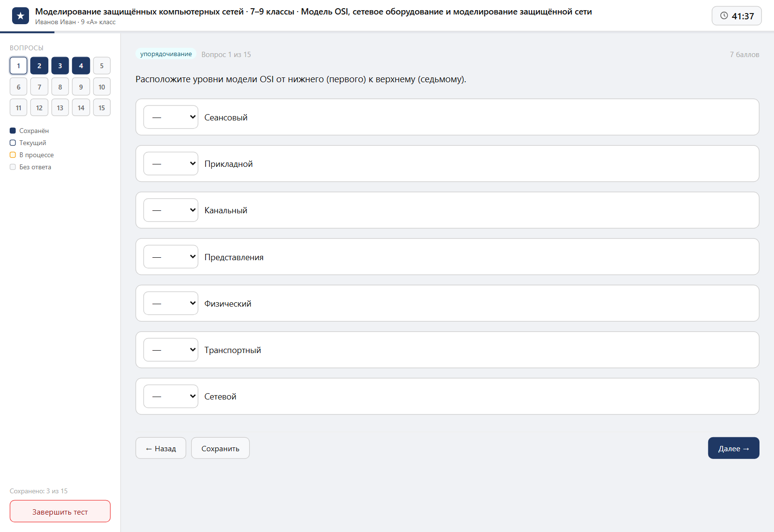Click the В процессе legend entry
The height and width of the screenshot is (532, 774).
point(32,155)
